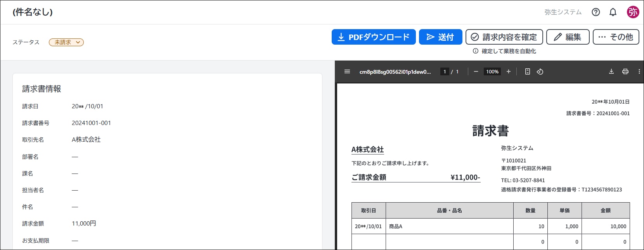This screenshot has height=250, width=644.
Task: Download the PDF from viewer toolbar
Action: 611,71
